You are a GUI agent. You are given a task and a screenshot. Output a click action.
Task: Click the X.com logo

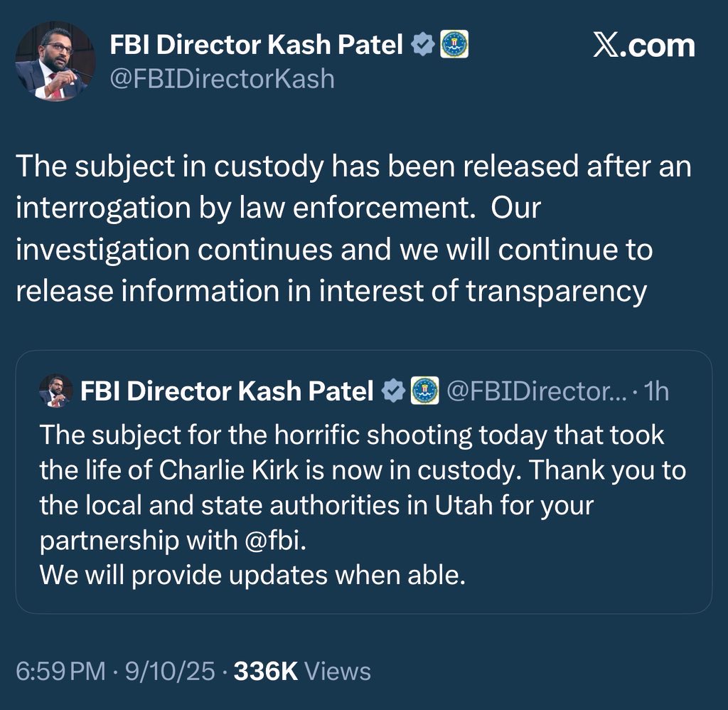[644, 46]
